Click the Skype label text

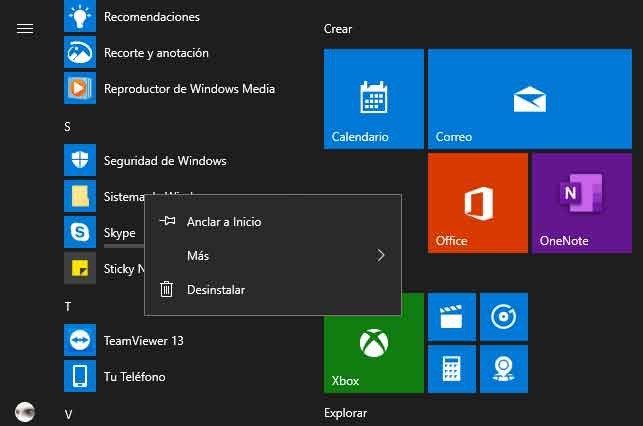[119, 233]
